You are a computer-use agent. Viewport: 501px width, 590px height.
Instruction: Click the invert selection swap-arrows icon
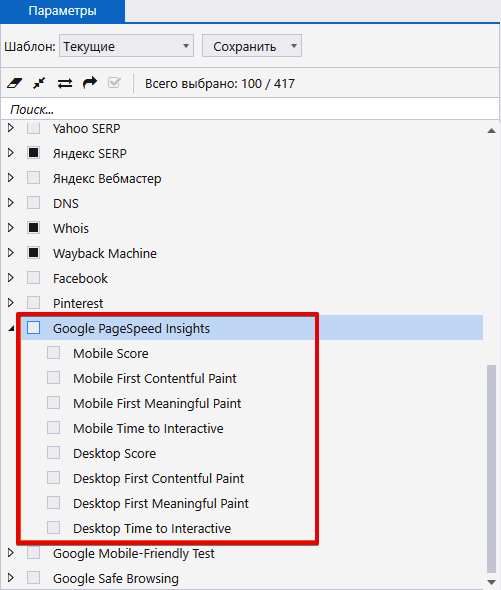pos(65,83)
